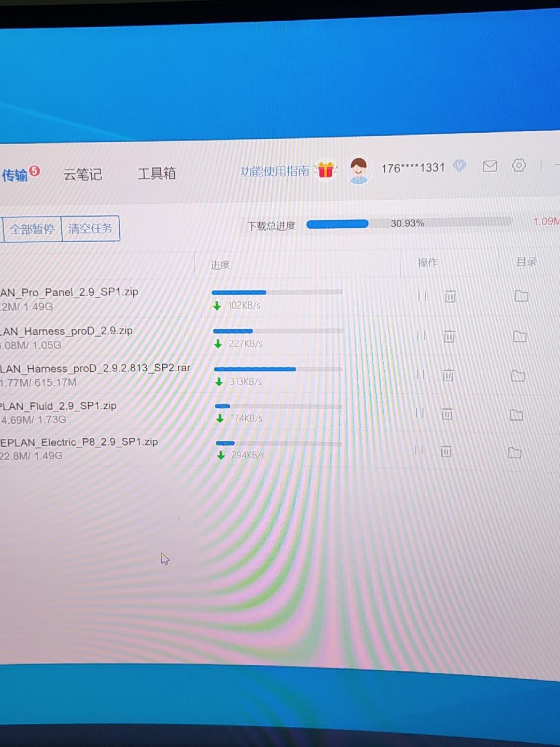
Task: Delete the Pro_Panel_2.9_SP1.zip download task
Action: (450, 296)
